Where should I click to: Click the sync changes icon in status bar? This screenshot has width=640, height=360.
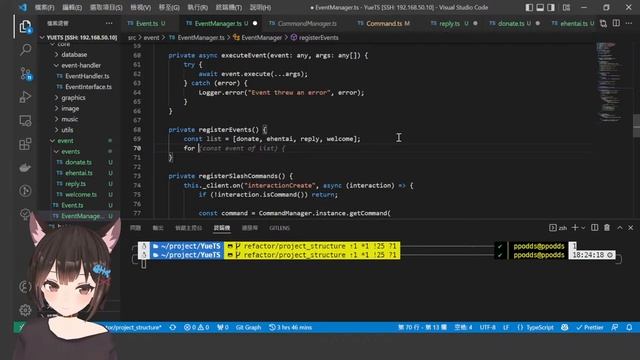pos(173,327)
